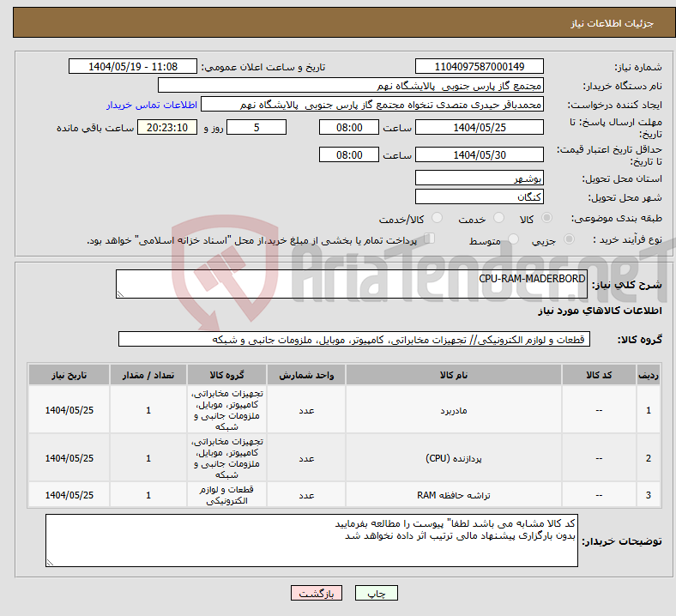This screenshot has width=676, height=616.
Task: Click the buyer notes textarea
Action: (x=311, y=541)
